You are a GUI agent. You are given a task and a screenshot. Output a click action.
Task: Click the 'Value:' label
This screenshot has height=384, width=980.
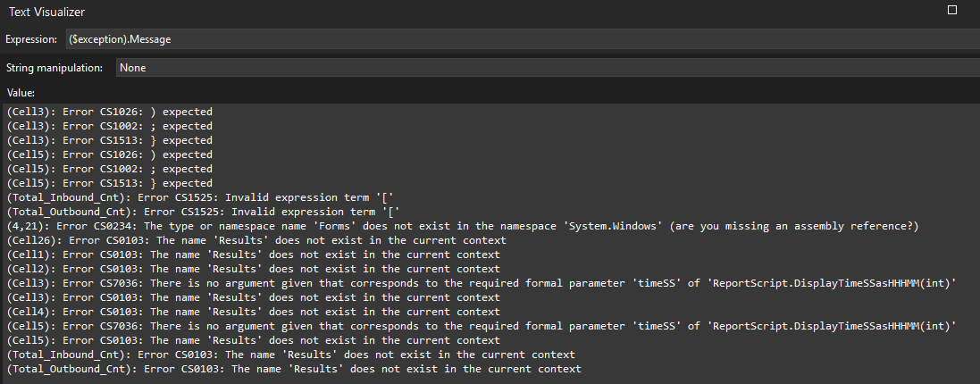[x=21, y=93]
